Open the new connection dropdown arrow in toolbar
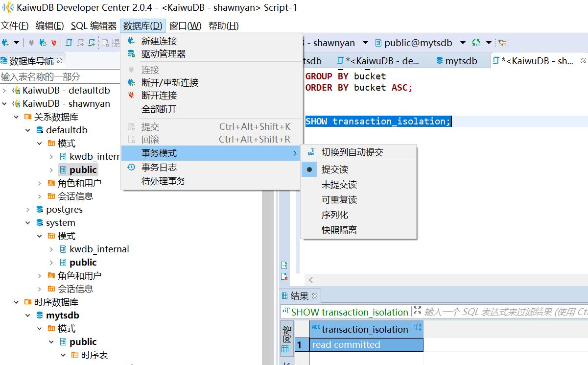The width and height of the screenshot is (588, 365). coord(16,43)
